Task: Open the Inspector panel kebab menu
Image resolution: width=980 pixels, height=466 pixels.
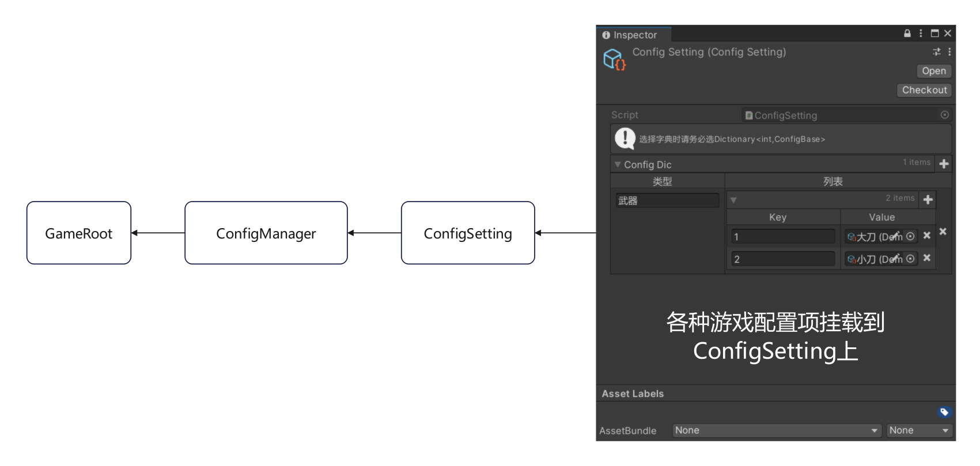Action: 921,33
